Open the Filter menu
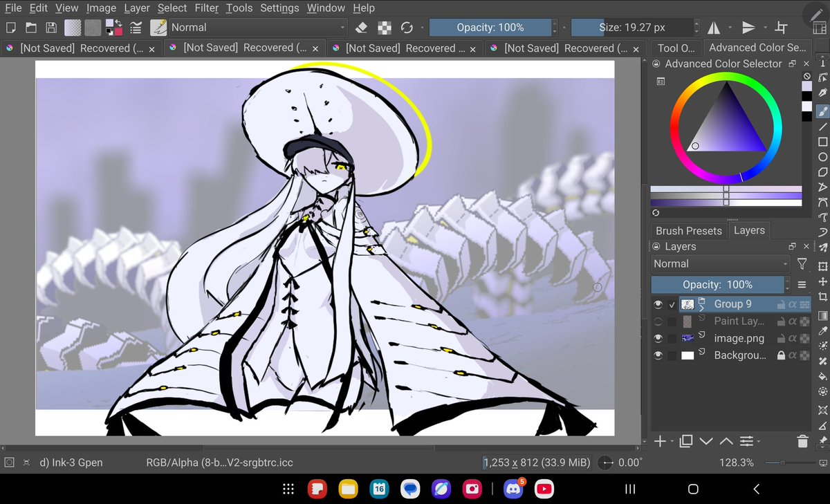 (206, 8)
